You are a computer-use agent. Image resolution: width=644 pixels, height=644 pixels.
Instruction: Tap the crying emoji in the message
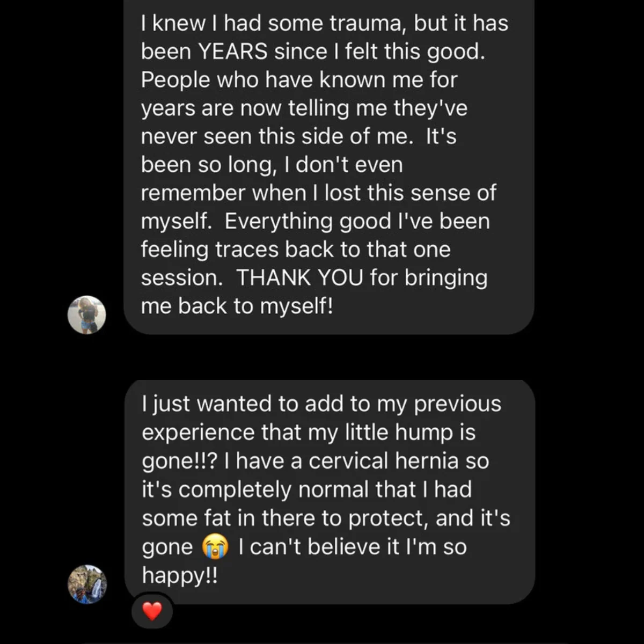click(215, 547)
